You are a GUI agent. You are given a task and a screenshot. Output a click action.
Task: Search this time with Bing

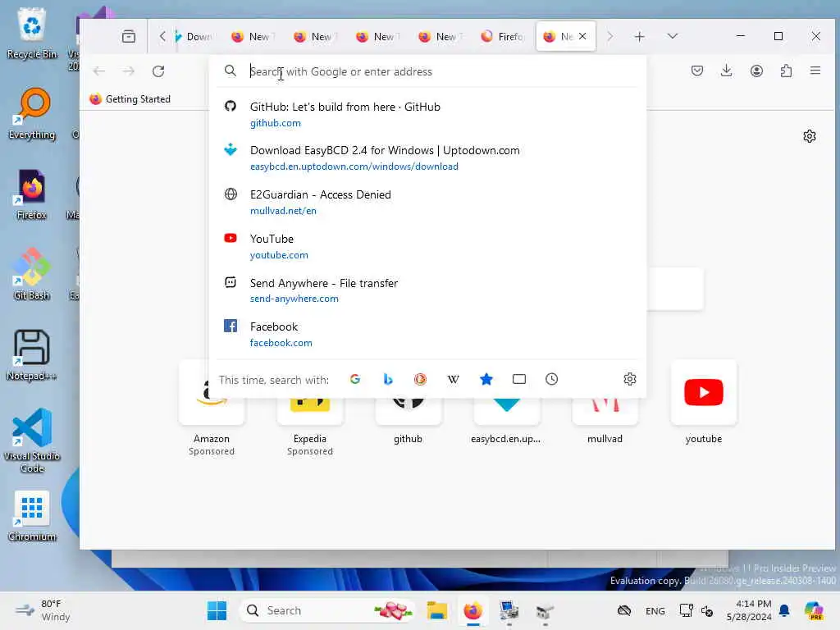pos(388,379)
